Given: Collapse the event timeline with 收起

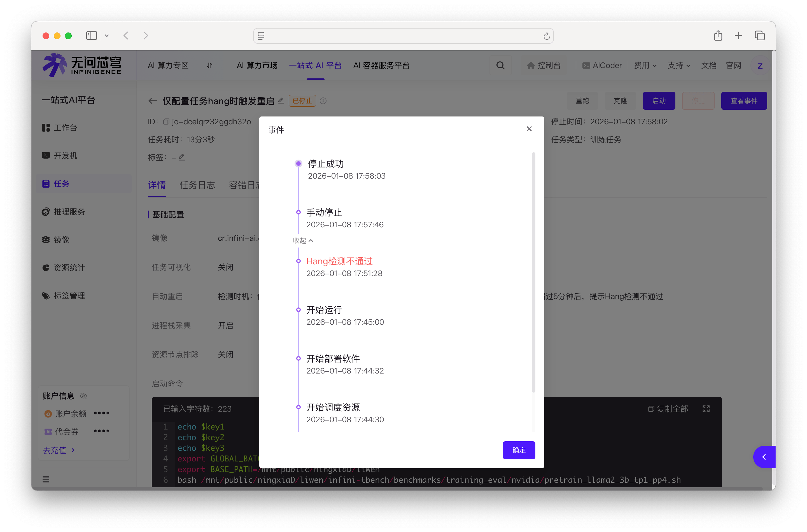Looking at the screenshot, I should tap(303, 240).
